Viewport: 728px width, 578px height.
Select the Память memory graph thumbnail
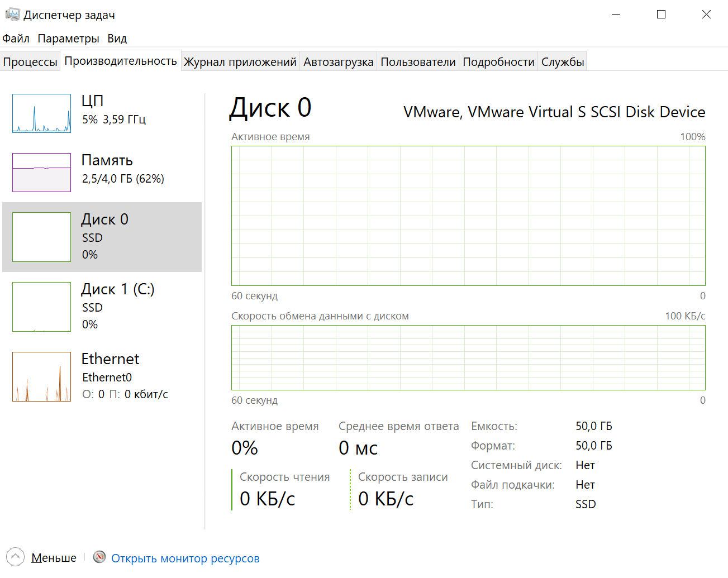tap(42, 173)
